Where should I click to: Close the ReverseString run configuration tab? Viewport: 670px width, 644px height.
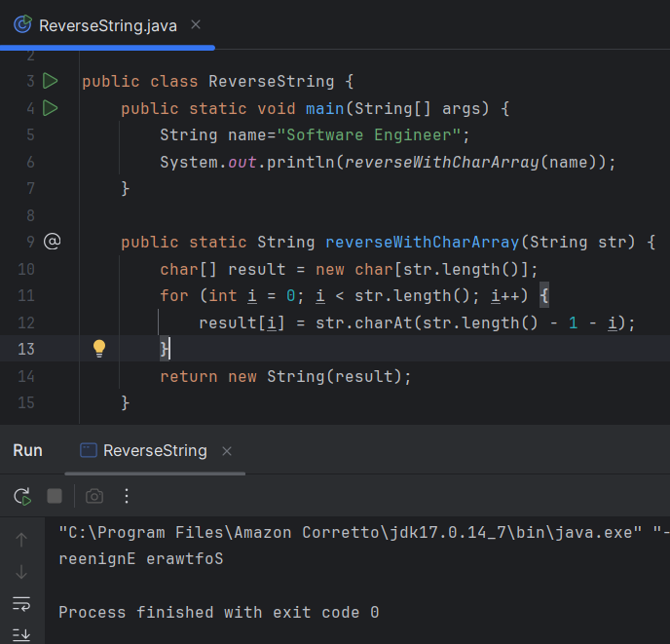point(227,451)
